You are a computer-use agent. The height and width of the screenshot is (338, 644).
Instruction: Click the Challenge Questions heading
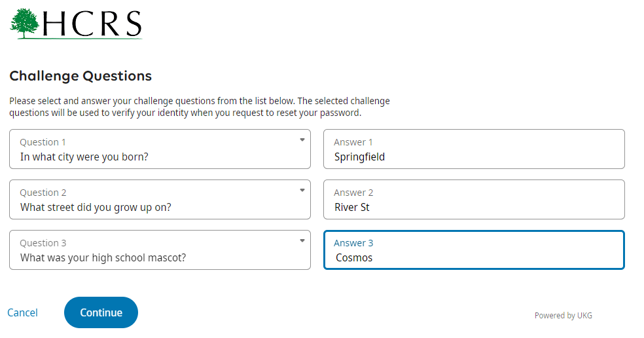pyautogui.click(x=80, y=76)
